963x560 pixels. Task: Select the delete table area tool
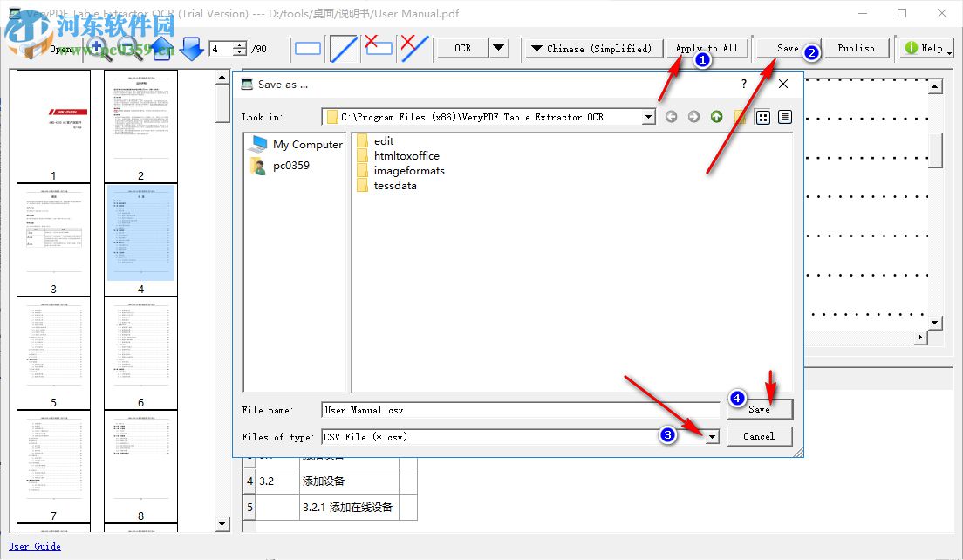pyautogui.click(x=378, y=48)
